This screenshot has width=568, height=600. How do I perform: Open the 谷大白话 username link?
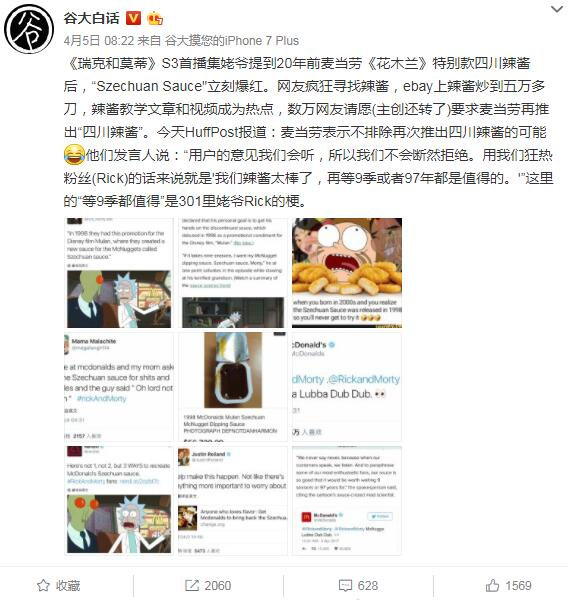point(91,18)
